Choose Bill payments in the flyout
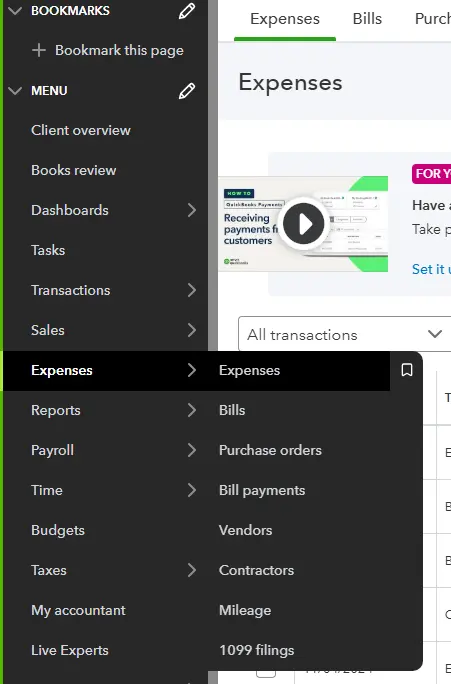This screenshot has height=684, width=451. [x=262, y=490]
